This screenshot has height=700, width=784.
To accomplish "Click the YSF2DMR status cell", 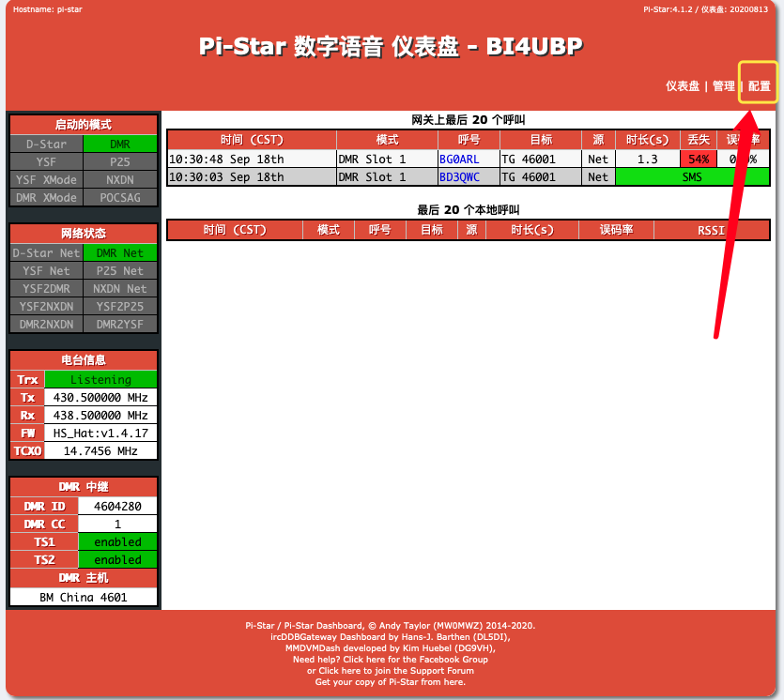I will pyautogui.click(x=47, y=289).
